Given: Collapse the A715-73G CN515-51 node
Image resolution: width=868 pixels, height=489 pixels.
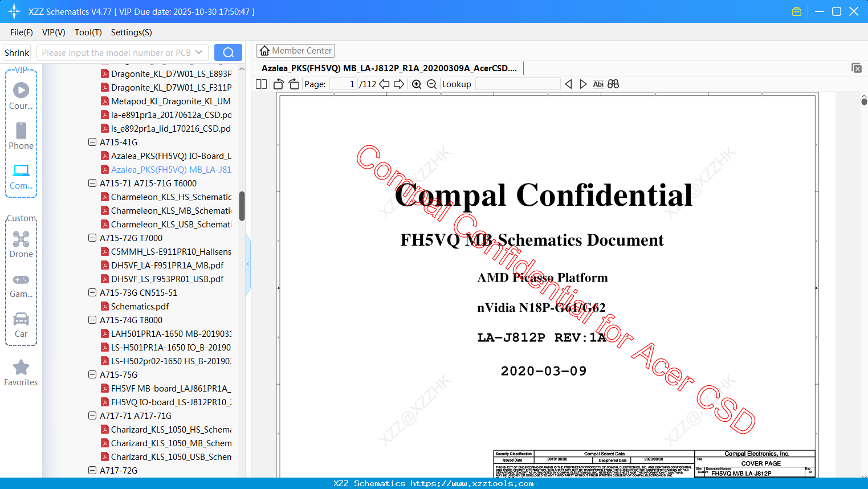Looking at the screenshot, I should click(92, 292).
